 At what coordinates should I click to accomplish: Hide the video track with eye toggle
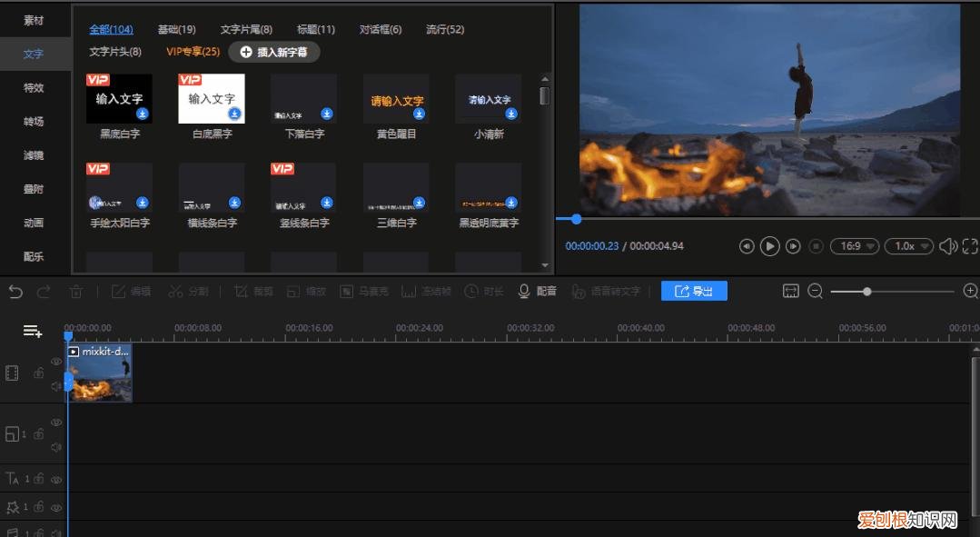click(56, 361)
